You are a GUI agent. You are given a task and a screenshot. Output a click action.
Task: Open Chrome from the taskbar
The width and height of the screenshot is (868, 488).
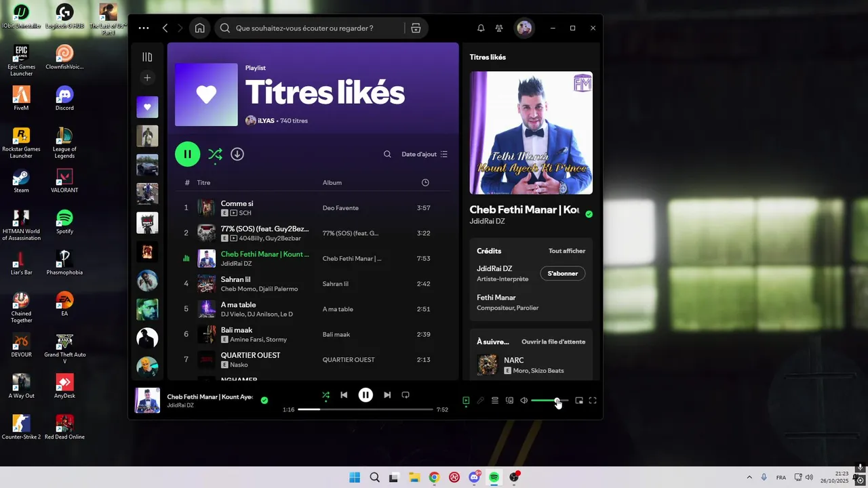pyautogui.click(x=434, y=477)
